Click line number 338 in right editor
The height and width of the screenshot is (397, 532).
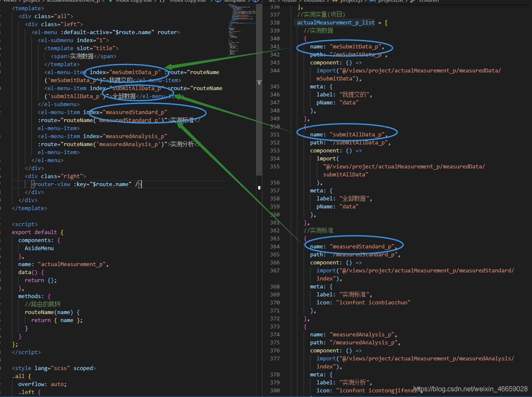(x=275, y=22)
